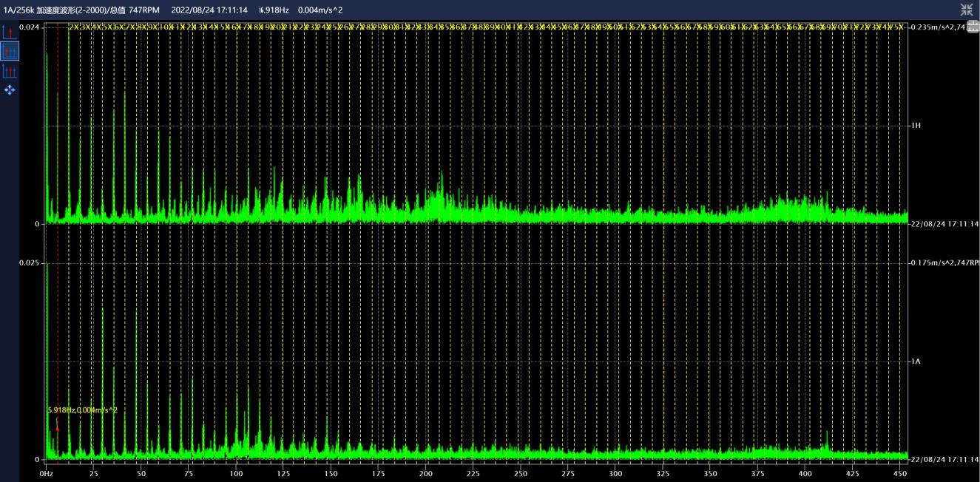Screen dimensions: 980x482
Task: Activate the four-way move arrows tool
Action: click(x=10, y=90)
